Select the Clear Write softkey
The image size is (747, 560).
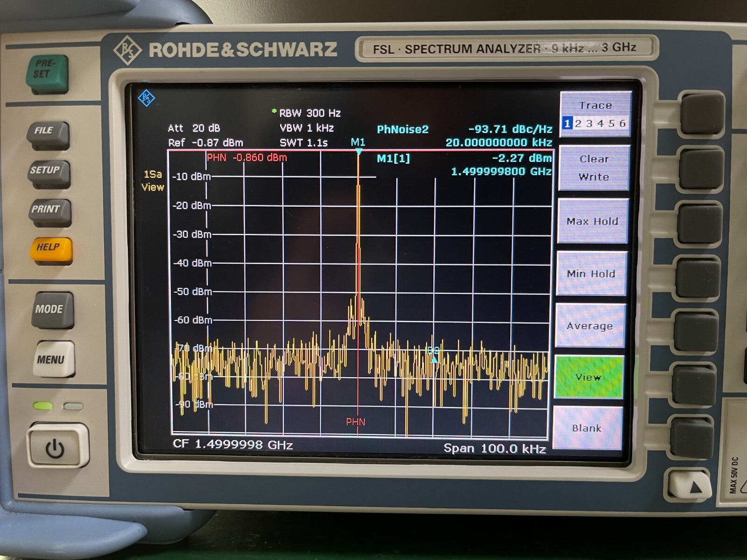(x=594, y=168)
